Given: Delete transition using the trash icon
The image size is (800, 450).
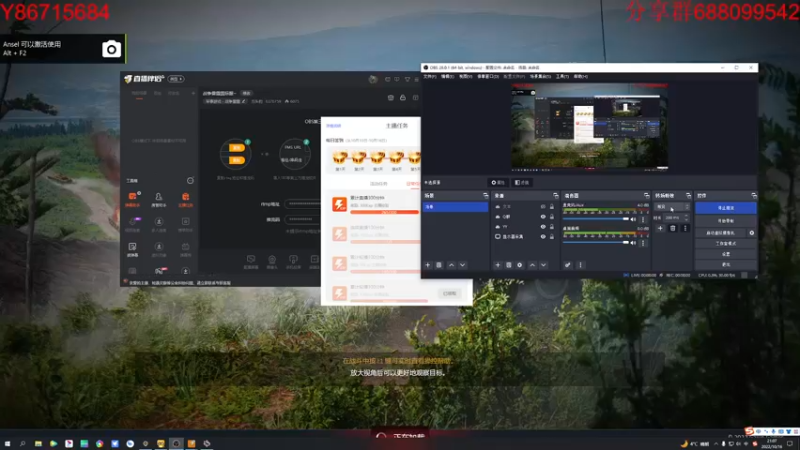Looking at the screenshot, I should [673, 229].
